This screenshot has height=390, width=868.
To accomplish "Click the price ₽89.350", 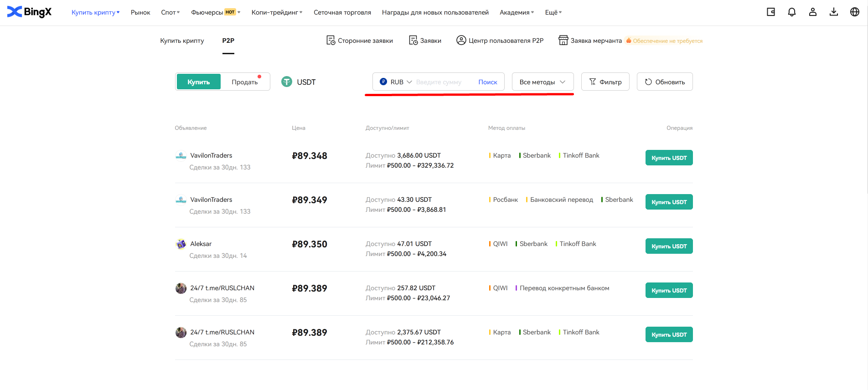I will click(310, 244).
